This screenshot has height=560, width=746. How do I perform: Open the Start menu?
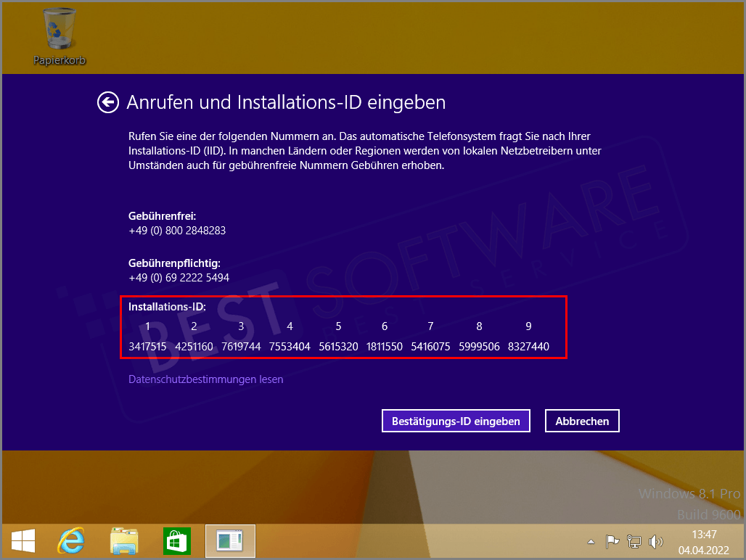[x=24, y=541]
